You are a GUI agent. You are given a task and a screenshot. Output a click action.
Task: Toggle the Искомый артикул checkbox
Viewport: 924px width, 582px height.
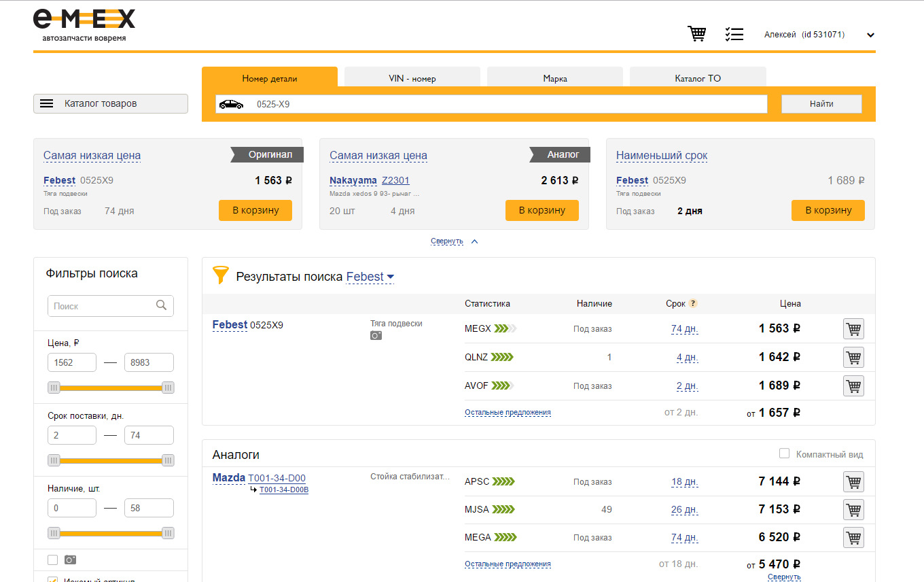(53, 580)
